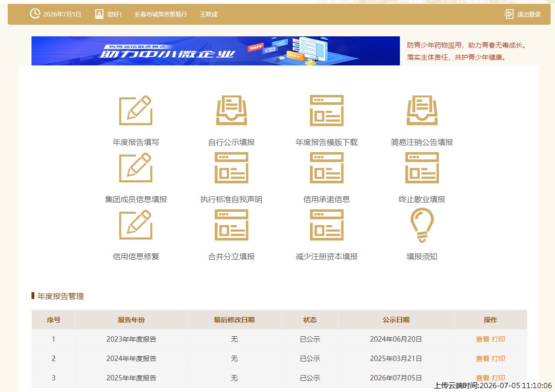Click the 信用承诺信息 label

pyautogui.click(x=327, y=200)
